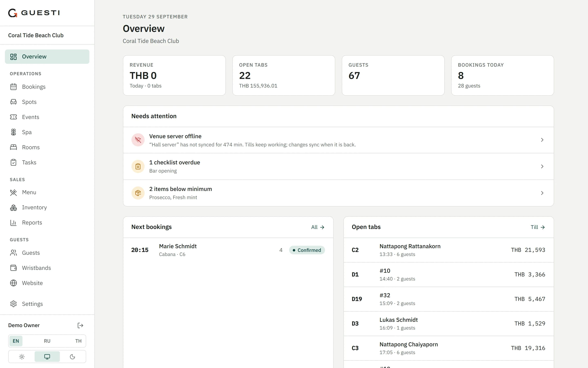588x368 pixels.
Task: Switch language to RU
Action: point(47,341)
